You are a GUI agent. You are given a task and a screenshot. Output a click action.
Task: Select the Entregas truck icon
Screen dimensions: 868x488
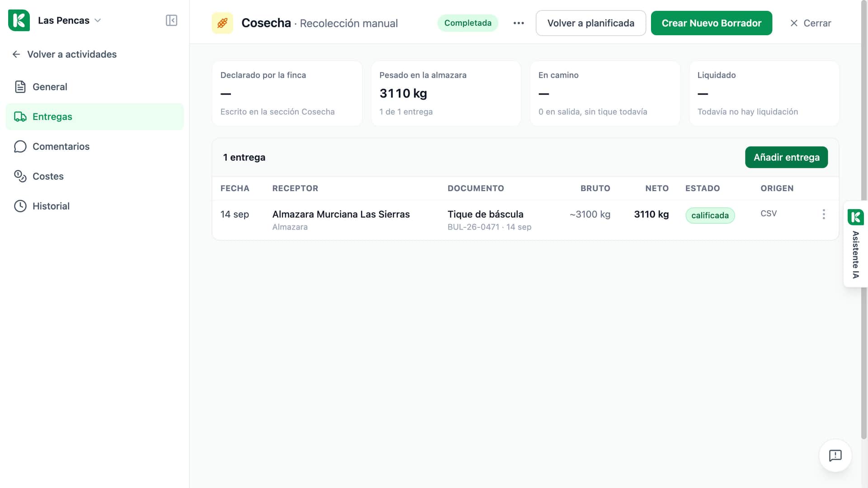pyautogui.click(x=20, y=117)
